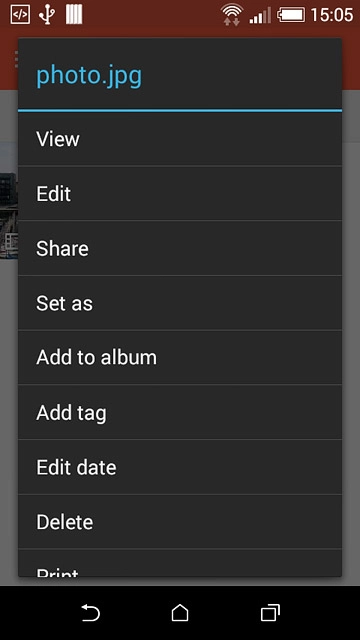Tap the USB connection status icon
360x640 pixels.
click(x=47, y=15)
